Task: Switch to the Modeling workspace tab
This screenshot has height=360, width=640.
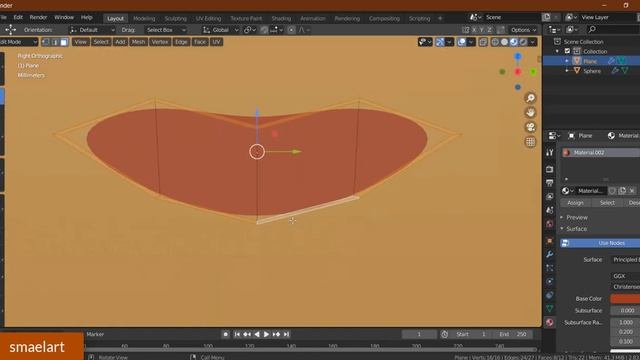Action: point(144,18)
